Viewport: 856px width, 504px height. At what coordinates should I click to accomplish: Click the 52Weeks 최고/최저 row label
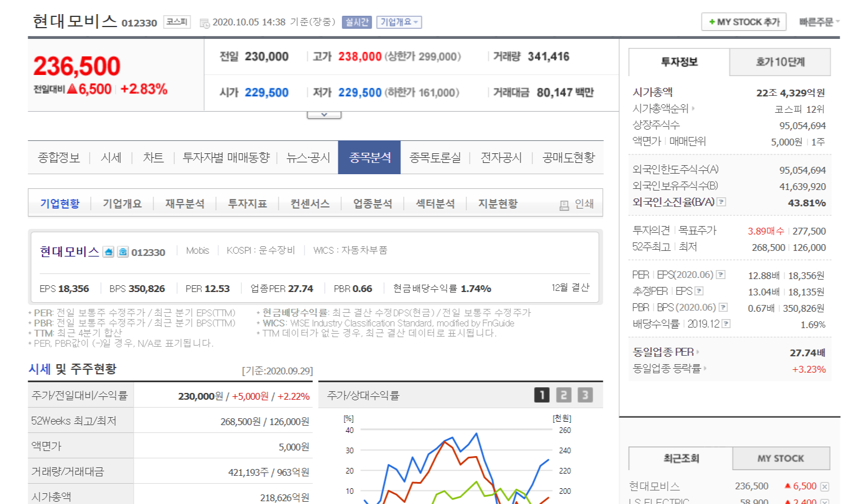click(x=73, y=421)
